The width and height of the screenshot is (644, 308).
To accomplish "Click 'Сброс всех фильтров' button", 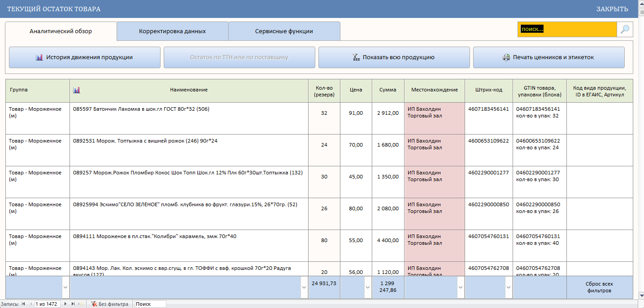I will [x=599, y=287].
